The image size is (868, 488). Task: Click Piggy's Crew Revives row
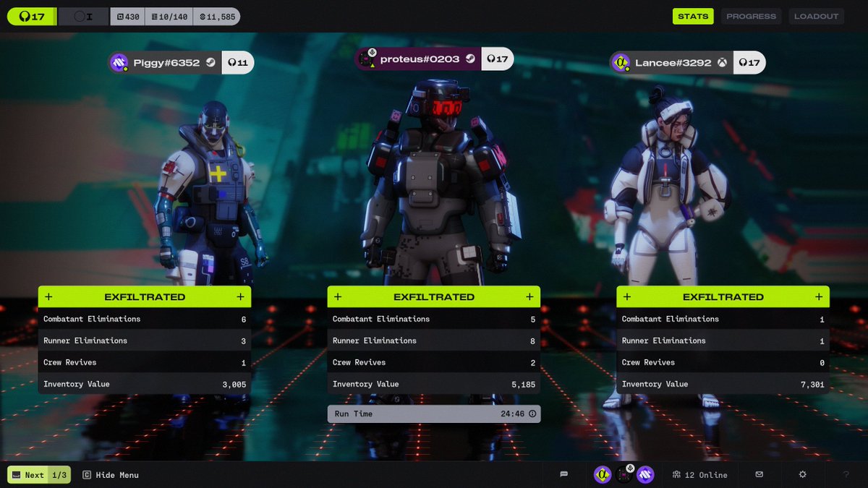click(145, 362)
